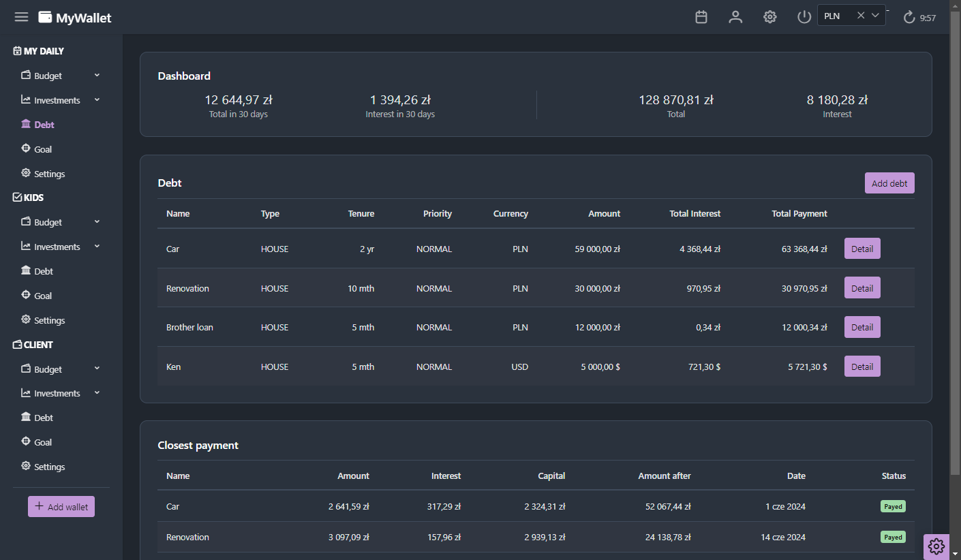Image resolution: width=961 pixels, height=560 pixels.
Task: Expand Client Budget chevron
Action: coord(97,368)
